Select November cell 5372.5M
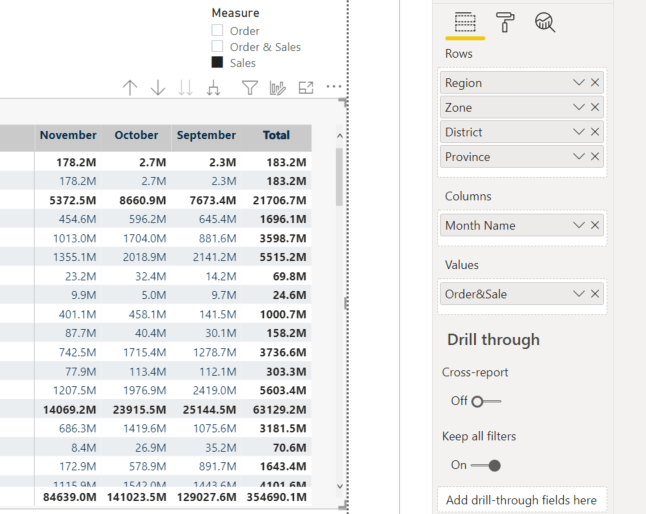Viewport: 646px width, 514px height. point(73,200)
